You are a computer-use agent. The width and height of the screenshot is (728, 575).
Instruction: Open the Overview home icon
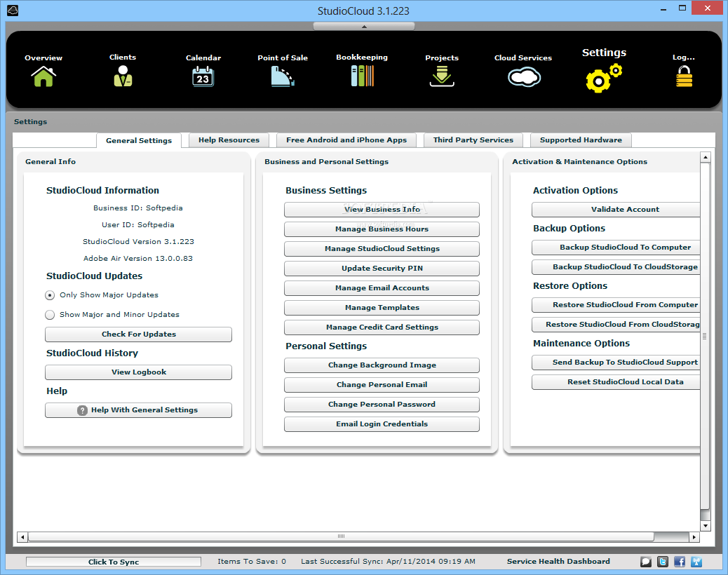43,76
